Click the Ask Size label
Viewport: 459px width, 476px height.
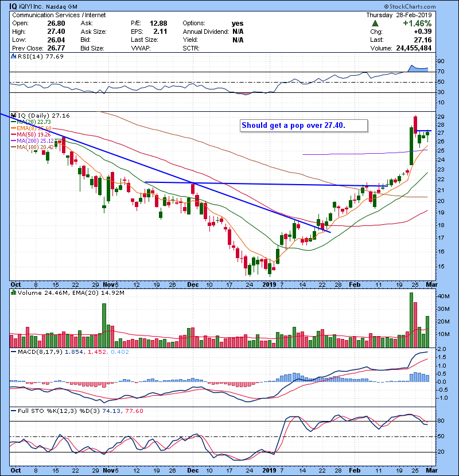tap(94, 32)
